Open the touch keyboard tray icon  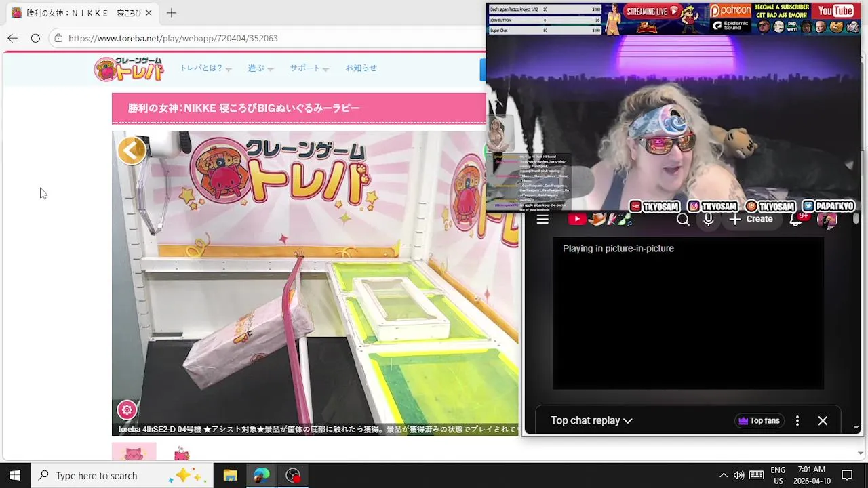[x=756, y=476]
